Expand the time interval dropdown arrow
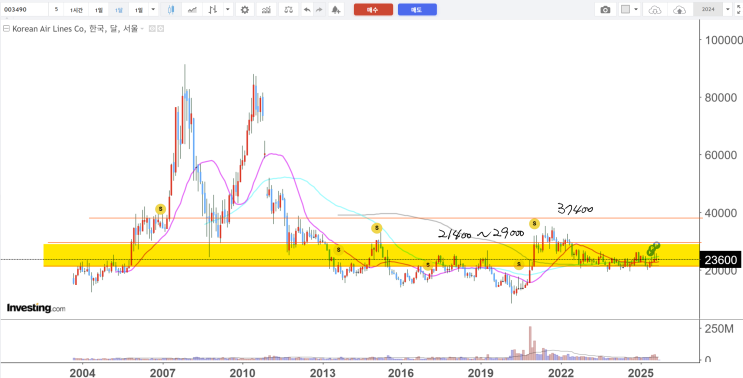Screen dimensions: 743x378 coord(153,9)
